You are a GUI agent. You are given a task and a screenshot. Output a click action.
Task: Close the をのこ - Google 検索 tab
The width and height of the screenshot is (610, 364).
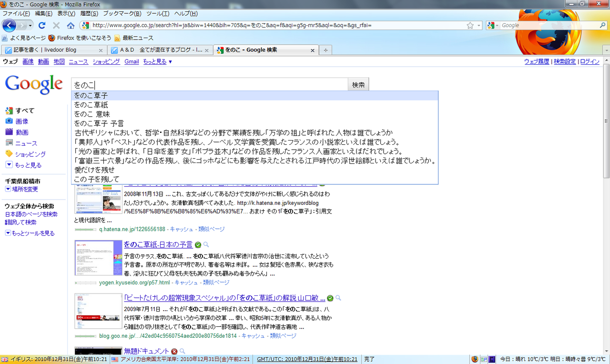(313, 50)
